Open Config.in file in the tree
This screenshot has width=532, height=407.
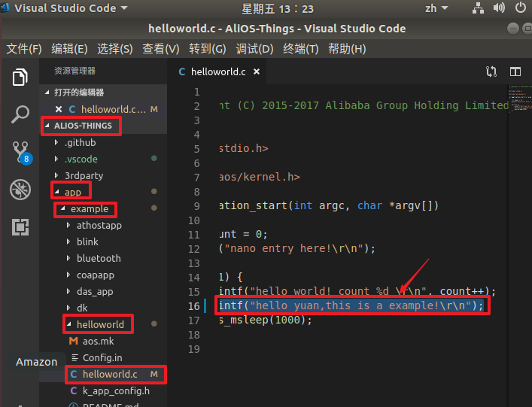point(102,358)
